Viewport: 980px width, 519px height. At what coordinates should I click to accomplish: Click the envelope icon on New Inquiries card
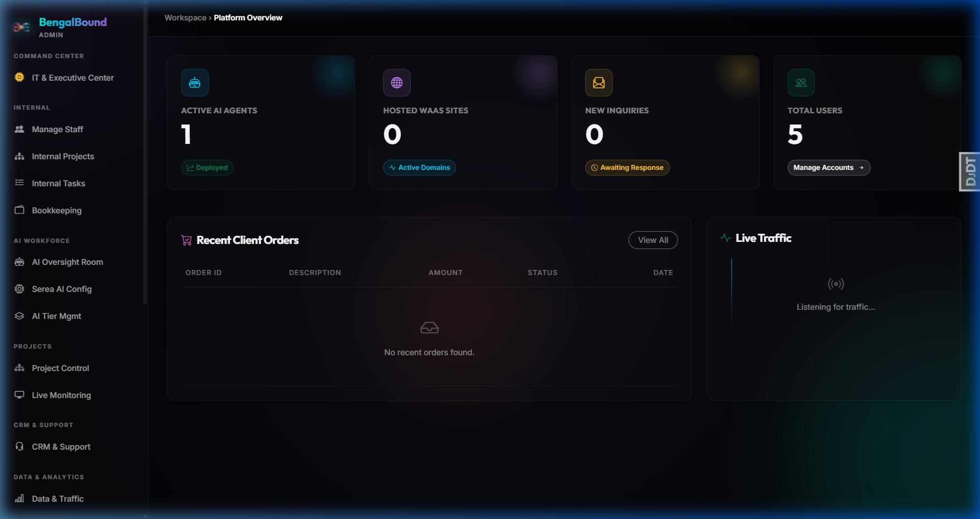599,83
